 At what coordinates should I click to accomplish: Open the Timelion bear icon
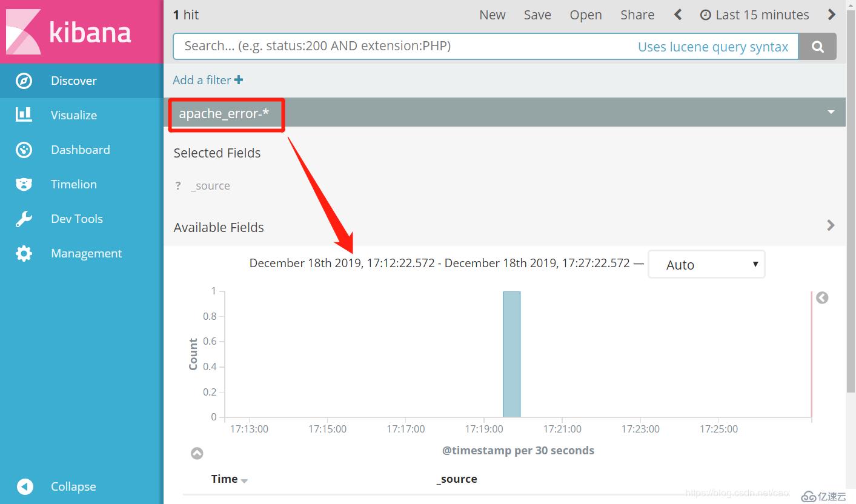pos(24,184)
